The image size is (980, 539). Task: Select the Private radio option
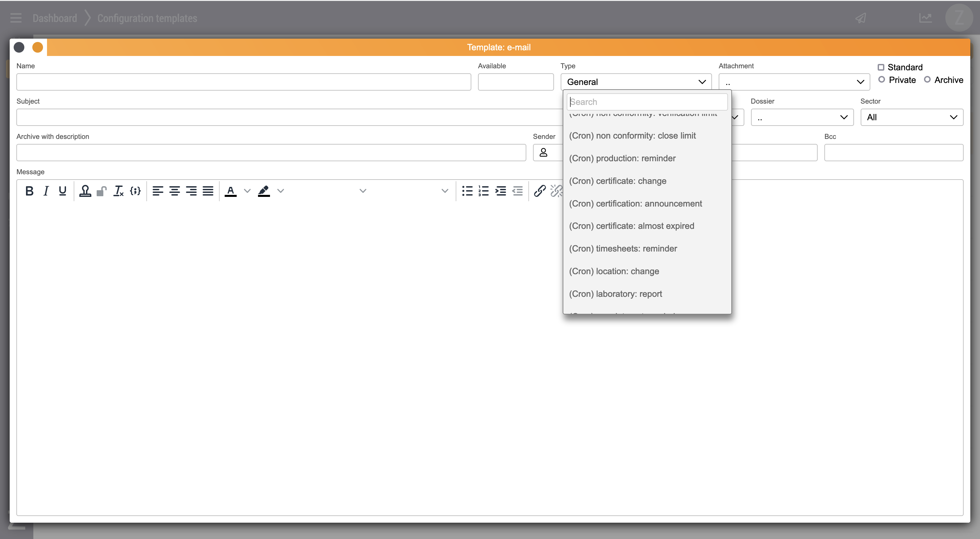881,79
